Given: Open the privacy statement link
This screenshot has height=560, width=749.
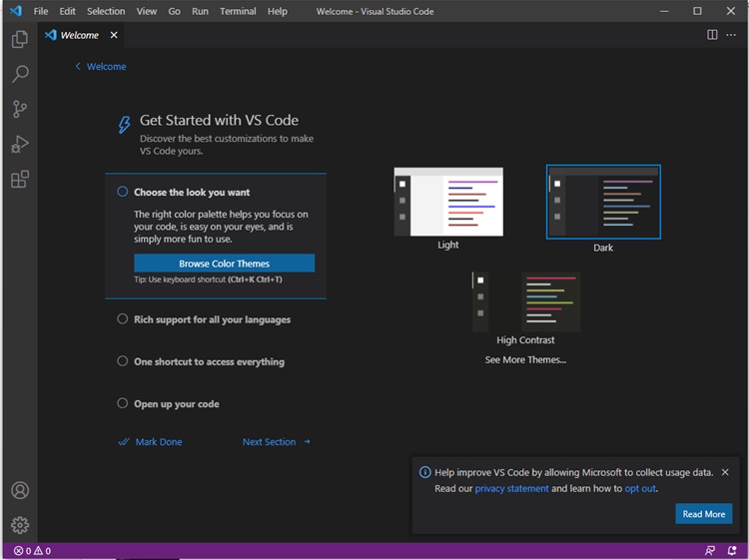Looking at the screenshot, I should (x=511, y=488).
